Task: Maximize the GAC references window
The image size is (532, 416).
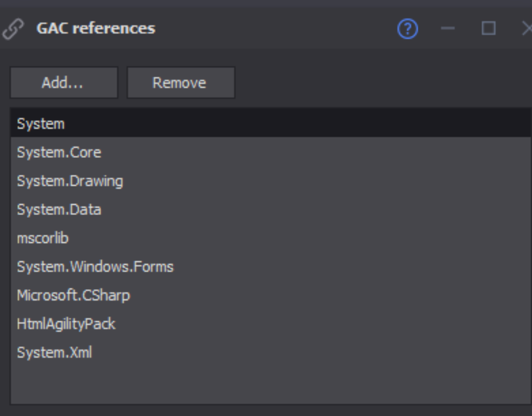Action: 488,28
